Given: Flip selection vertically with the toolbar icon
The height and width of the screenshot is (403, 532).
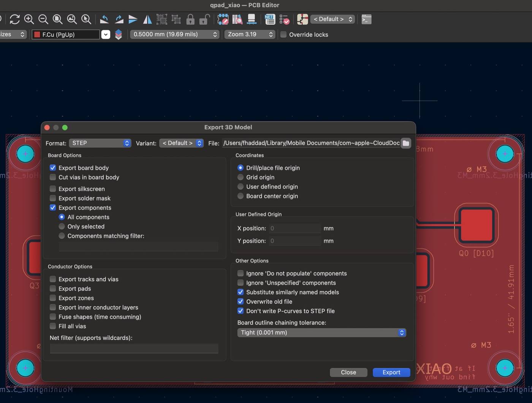Looking at the screenshot, I should point(133,19).
